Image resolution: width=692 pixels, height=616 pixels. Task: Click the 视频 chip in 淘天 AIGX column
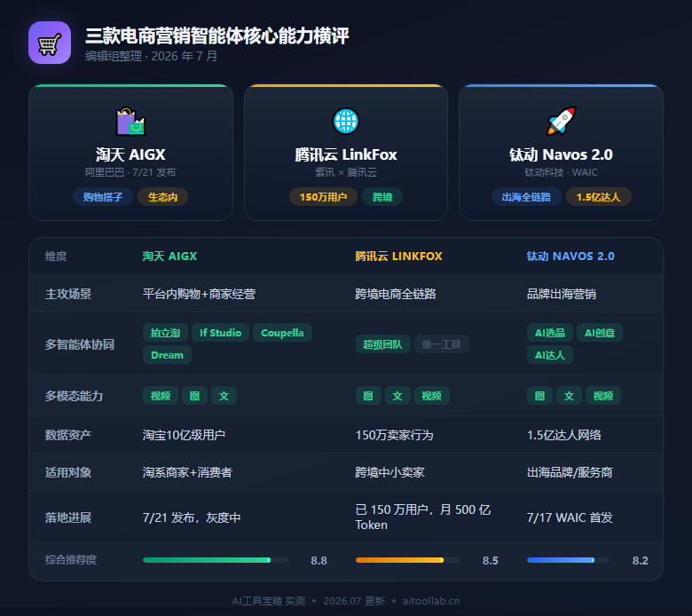pos(161,396)
